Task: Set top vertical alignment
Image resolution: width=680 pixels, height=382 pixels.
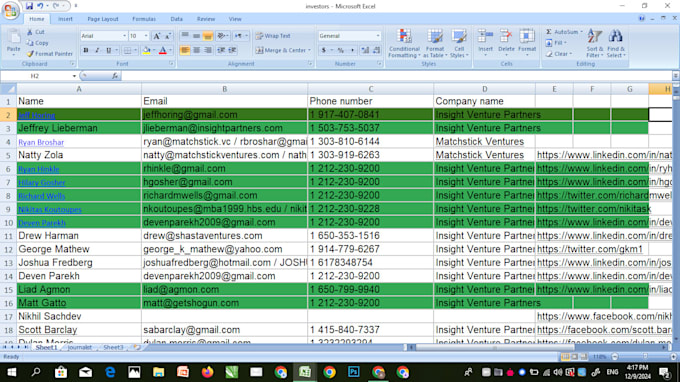Action: click(x=185, y=36)
